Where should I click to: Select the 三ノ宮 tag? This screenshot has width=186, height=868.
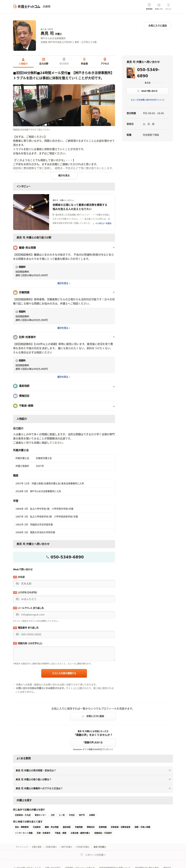point(62,815)
